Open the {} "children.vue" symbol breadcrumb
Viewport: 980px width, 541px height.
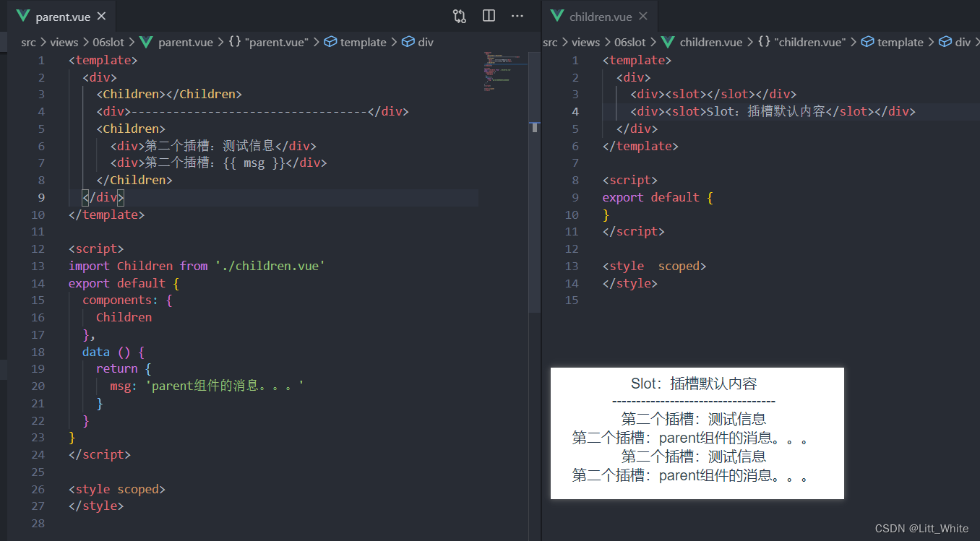[x=801, y=42]
